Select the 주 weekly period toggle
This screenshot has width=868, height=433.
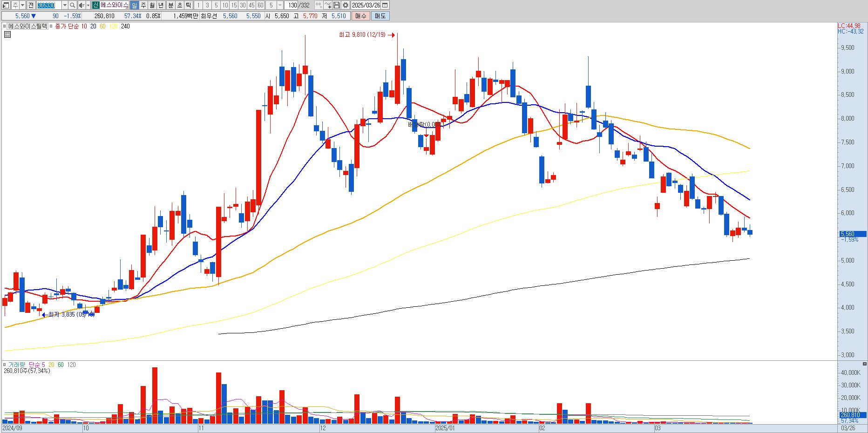point(143,5)
